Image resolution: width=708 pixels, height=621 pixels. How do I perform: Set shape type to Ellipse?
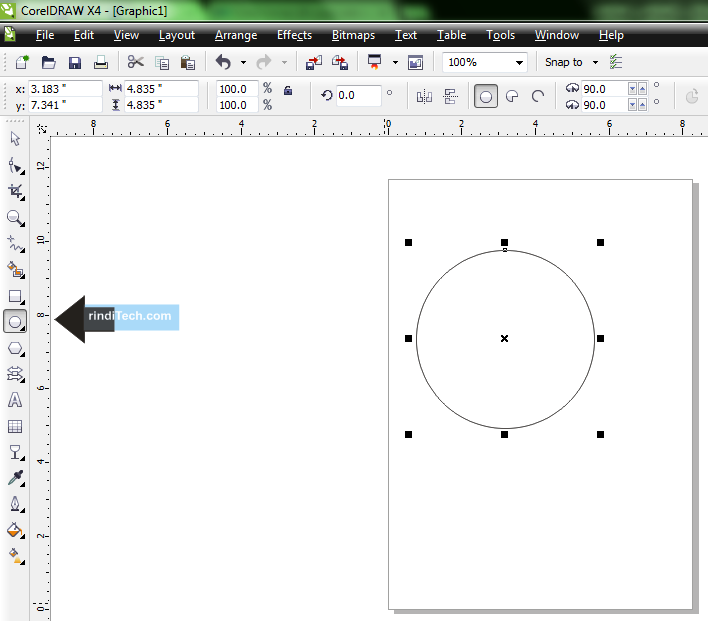(x=486, y=96)
